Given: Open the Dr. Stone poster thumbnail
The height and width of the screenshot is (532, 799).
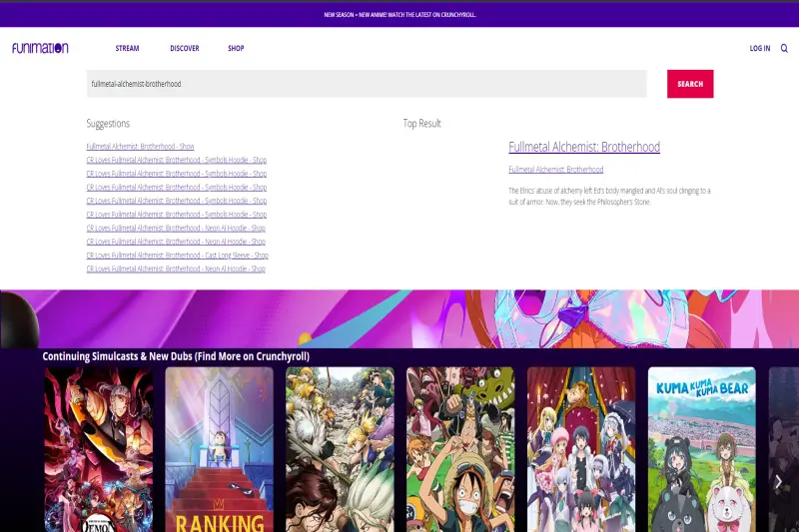Looking at the screenshot, I should [340, 449].
